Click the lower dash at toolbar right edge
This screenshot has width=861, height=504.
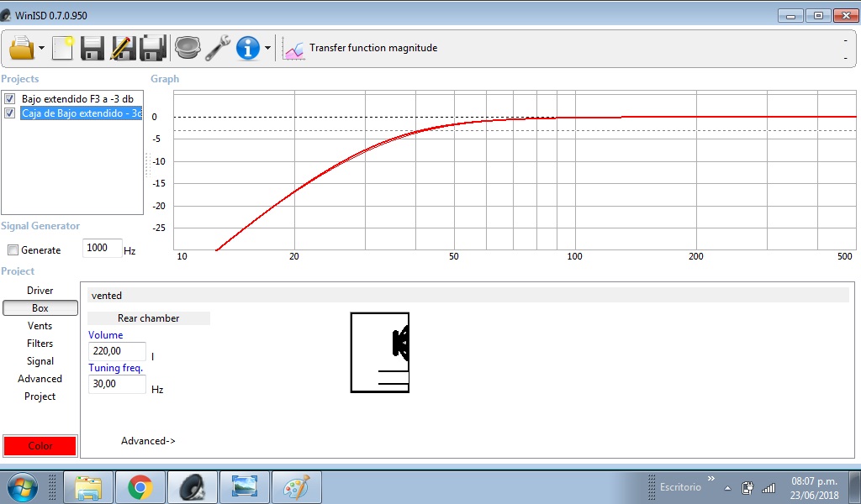[x=846, y=58]
